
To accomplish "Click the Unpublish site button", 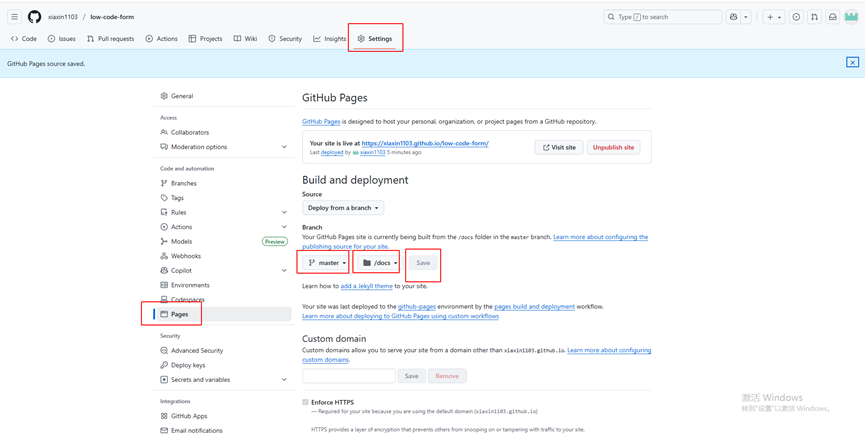I will (x=613, y=148).
